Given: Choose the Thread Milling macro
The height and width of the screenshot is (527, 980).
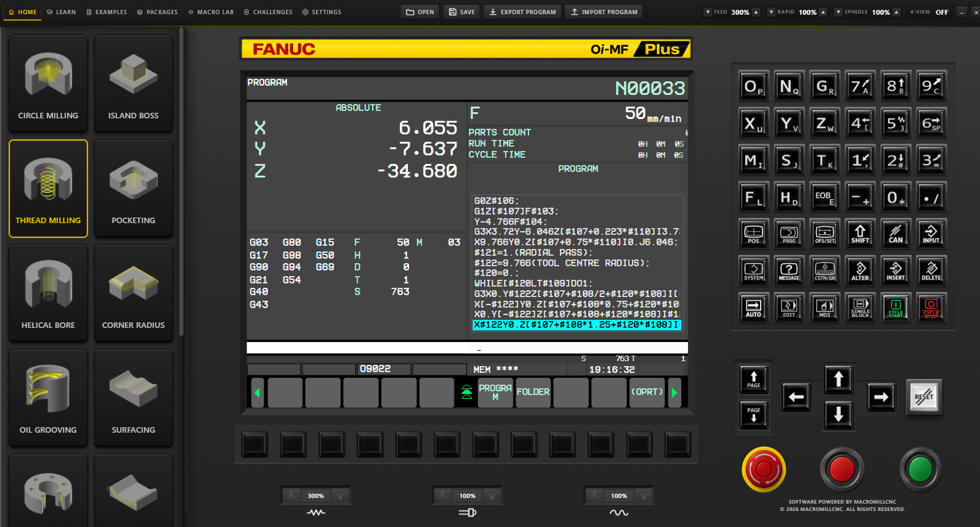Looking at the screenshot, I should click(x=48, y=189).
